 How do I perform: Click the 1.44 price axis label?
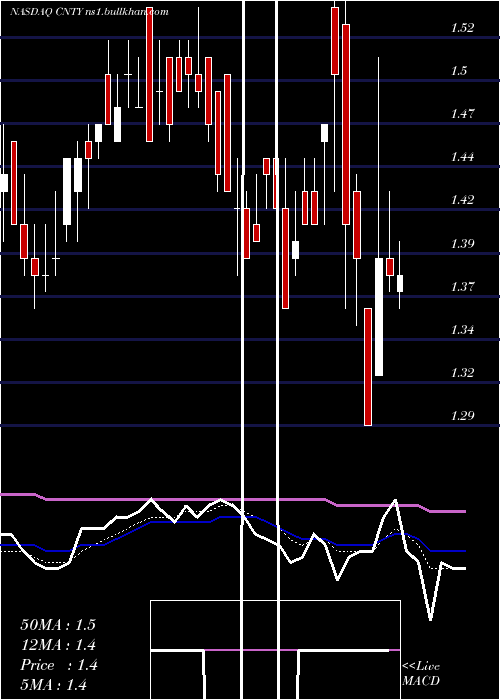[462, 157]
